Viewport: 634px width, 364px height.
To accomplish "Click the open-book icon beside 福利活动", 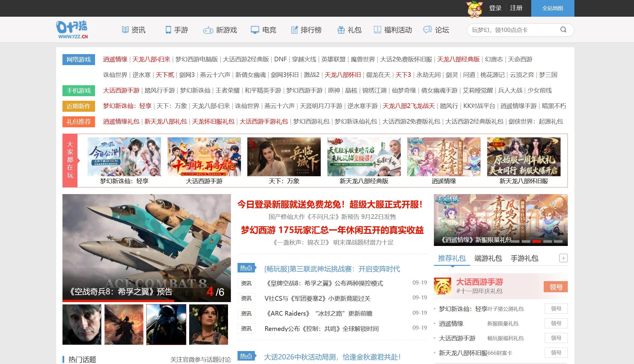I will (377, 30).
